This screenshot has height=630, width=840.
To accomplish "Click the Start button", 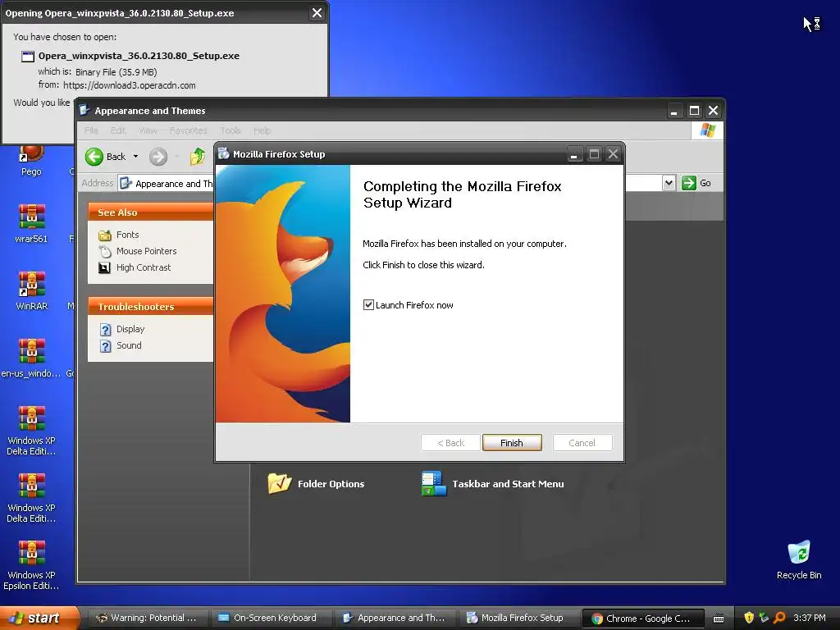I will tap(39, 618).
